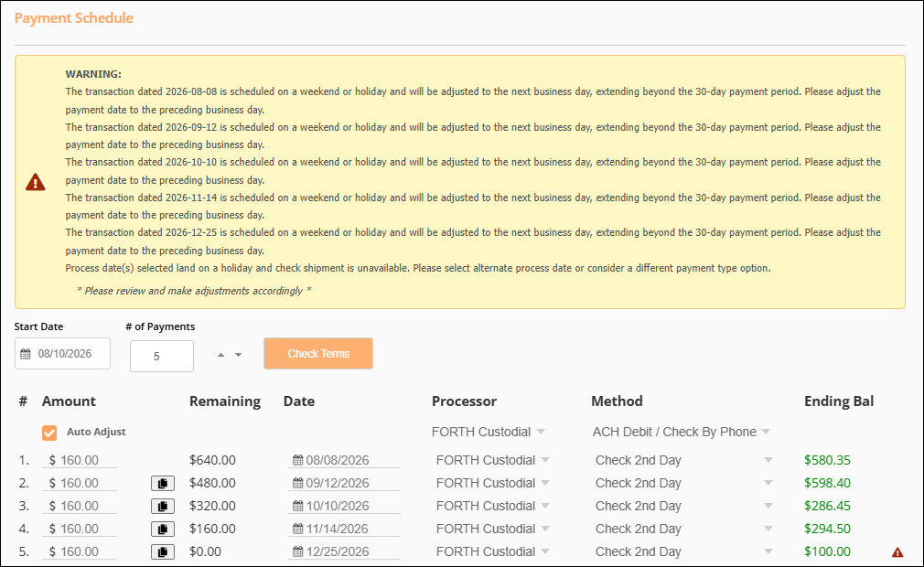Click the Start Date field 08/10/2026
The height and width of the screenshot is (567, 924).
[62, 354]
